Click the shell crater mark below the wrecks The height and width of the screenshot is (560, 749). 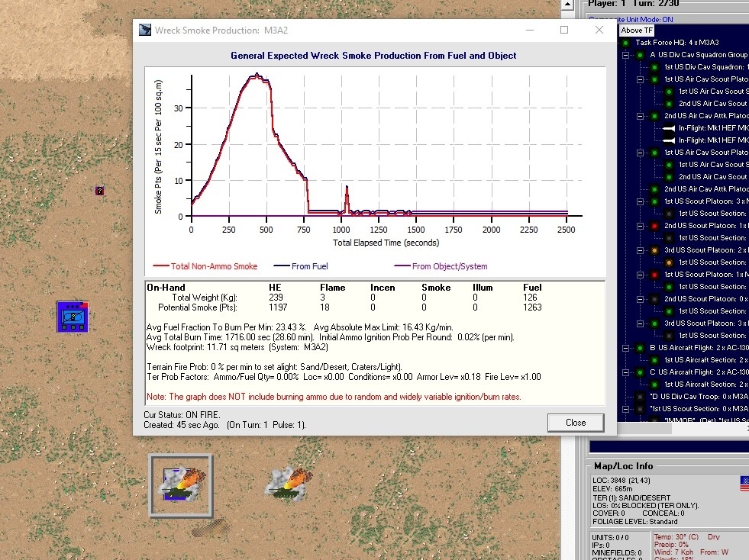(210, 527)
